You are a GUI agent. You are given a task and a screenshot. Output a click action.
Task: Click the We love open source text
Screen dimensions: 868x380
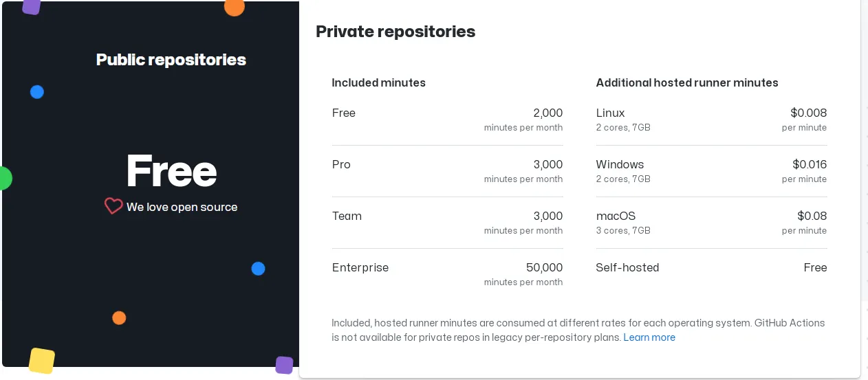click(x=182, y=207)
